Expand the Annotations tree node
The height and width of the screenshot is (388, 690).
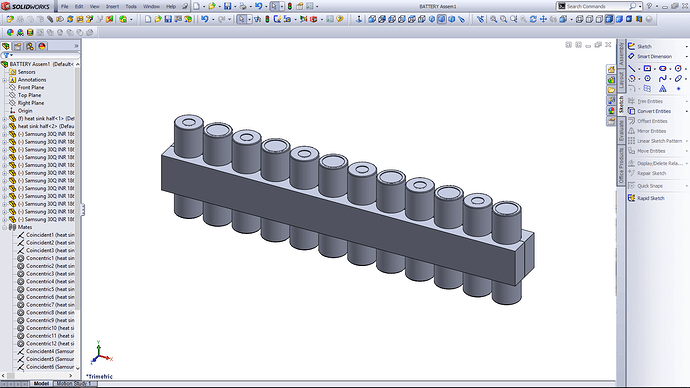(5, 80)
